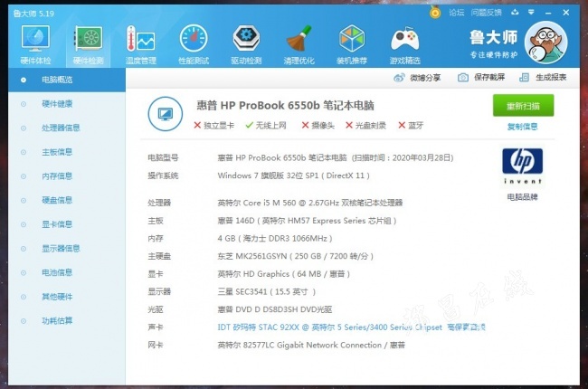Viewport: 588px width, 389px height.
Task: Open the 硬件体检 monitor icon
Action: (35, 38)
